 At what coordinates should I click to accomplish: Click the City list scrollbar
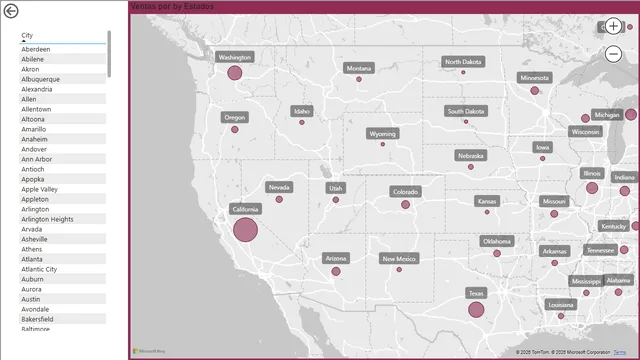(109, 53)
